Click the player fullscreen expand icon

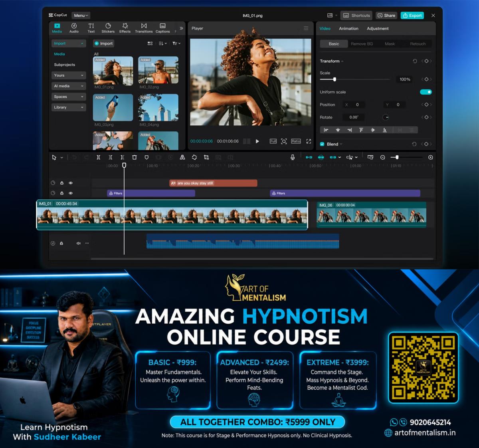pyautogui.click(x=309, y=141)
